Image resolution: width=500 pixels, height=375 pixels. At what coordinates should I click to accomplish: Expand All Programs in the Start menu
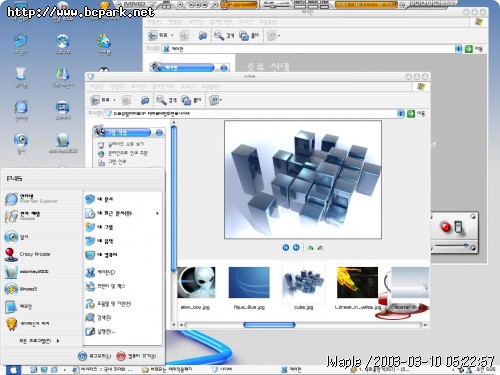tap(39, 341)
